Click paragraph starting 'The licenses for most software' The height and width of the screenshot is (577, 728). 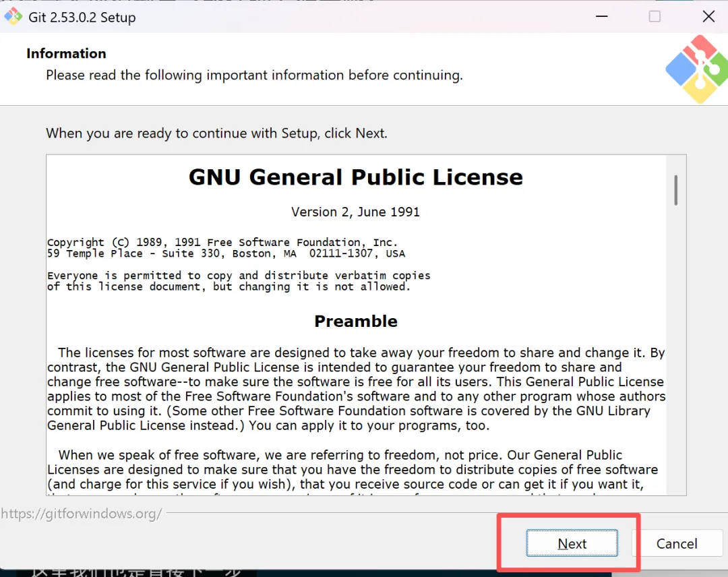click(356, 389)
